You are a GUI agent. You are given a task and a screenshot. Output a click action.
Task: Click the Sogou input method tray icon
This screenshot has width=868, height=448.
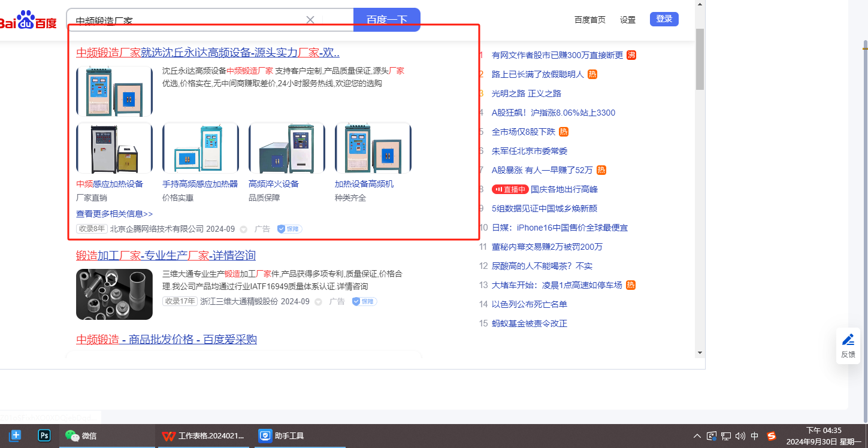click(x=772, y=435)
